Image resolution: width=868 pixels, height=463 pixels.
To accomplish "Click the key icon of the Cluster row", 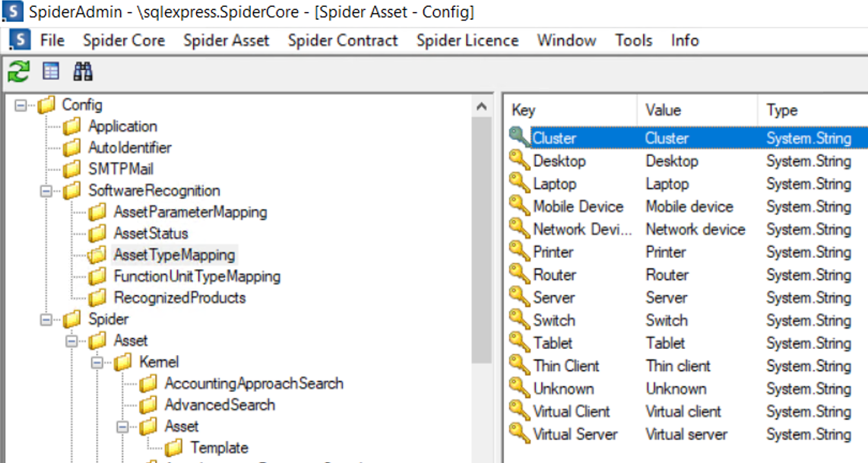I will click(x=519, y=138).
